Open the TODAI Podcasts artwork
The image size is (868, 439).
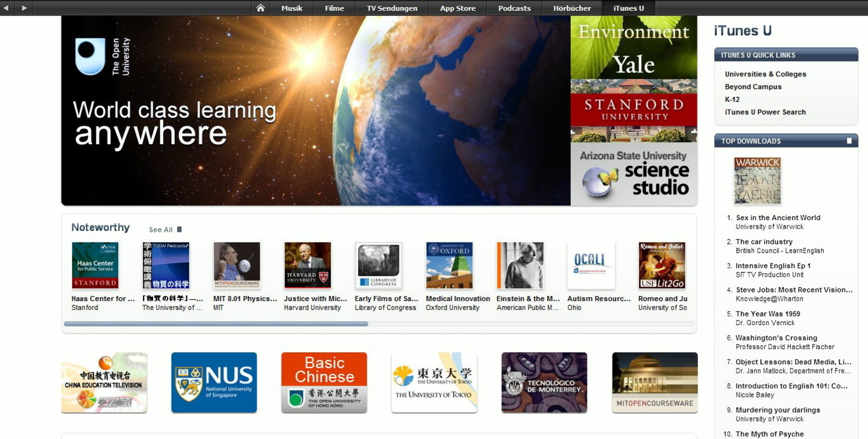(x=166, y=265)
